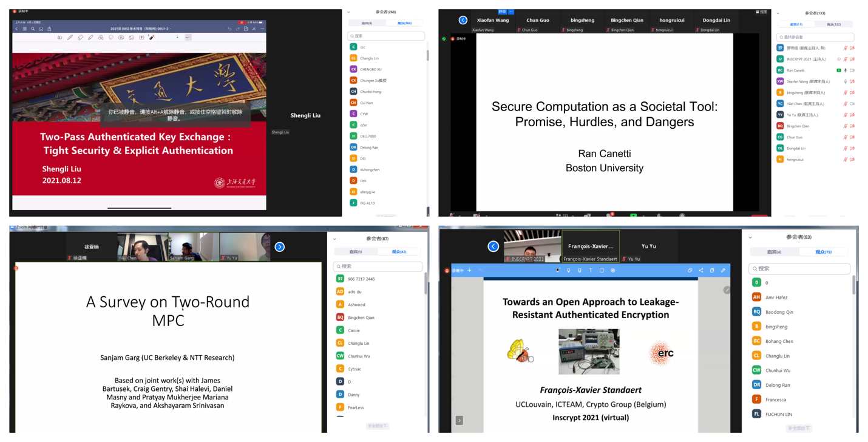Click the share icon in the note app header
868x442 pixels.
pos(49,29)
